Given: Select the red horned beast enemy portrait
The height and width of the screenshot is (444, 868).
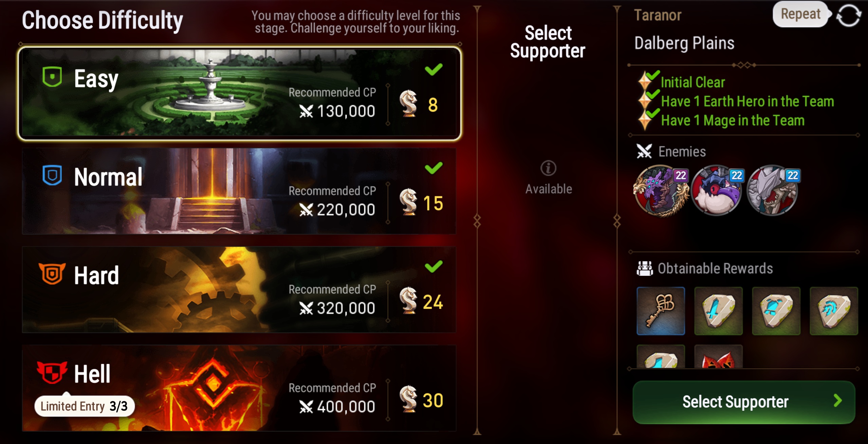Looking at the screenshot, I should [717, 191].
